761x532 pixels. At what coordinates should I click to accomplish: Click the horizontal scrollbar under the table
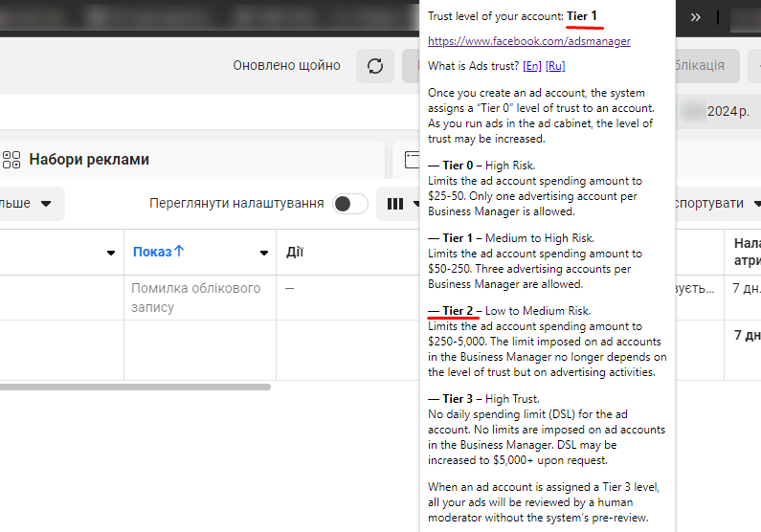pos(135,387)
